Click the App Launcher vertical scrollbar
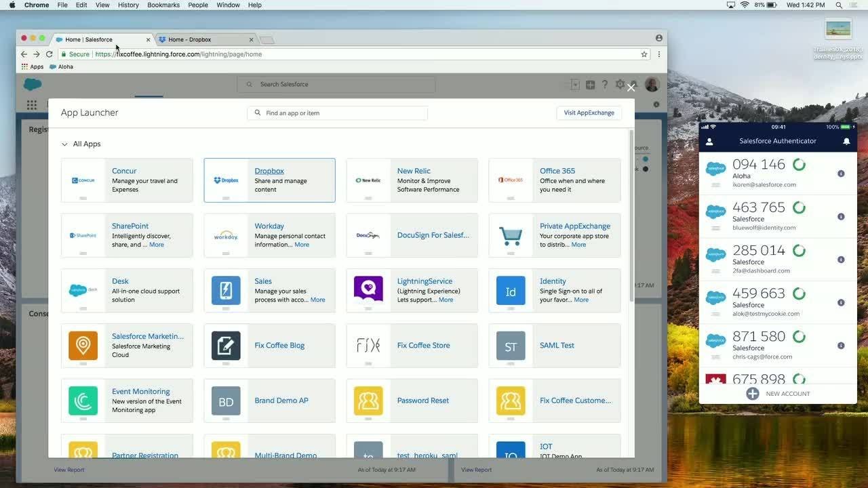The height and width of the screenshot is (488, 868). 631,216
